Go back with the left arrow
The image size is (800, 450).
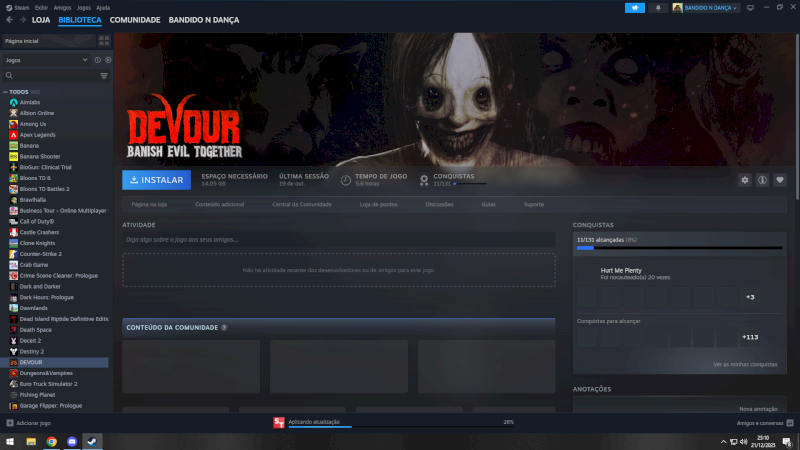pyautogui.click(x=9, y=20)
